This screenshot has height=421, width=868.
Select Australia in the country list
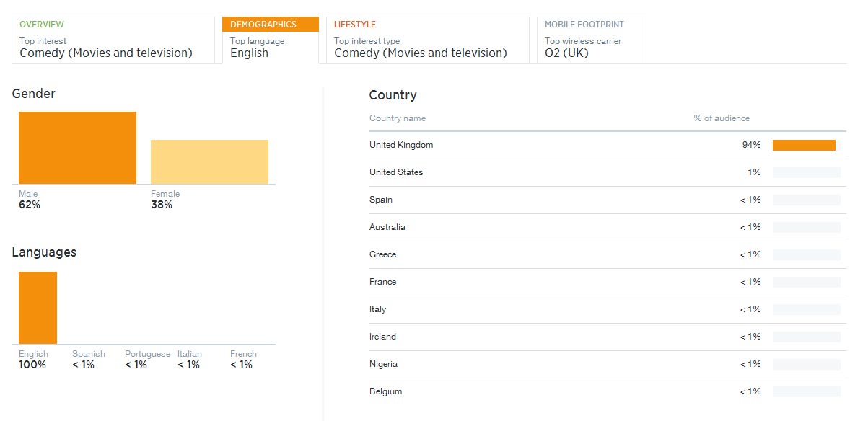pyautogui.click(x=387, y=227)
